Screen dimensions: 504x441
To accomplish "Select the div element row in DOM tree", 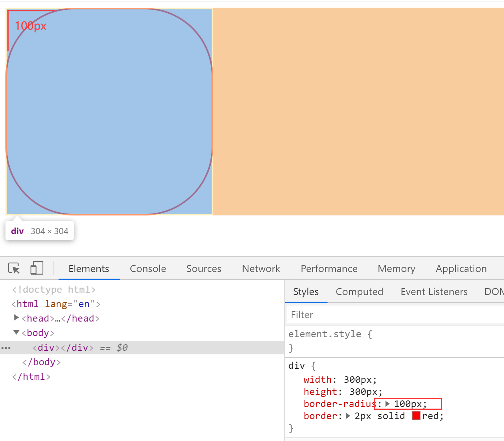I will point(142,347).
